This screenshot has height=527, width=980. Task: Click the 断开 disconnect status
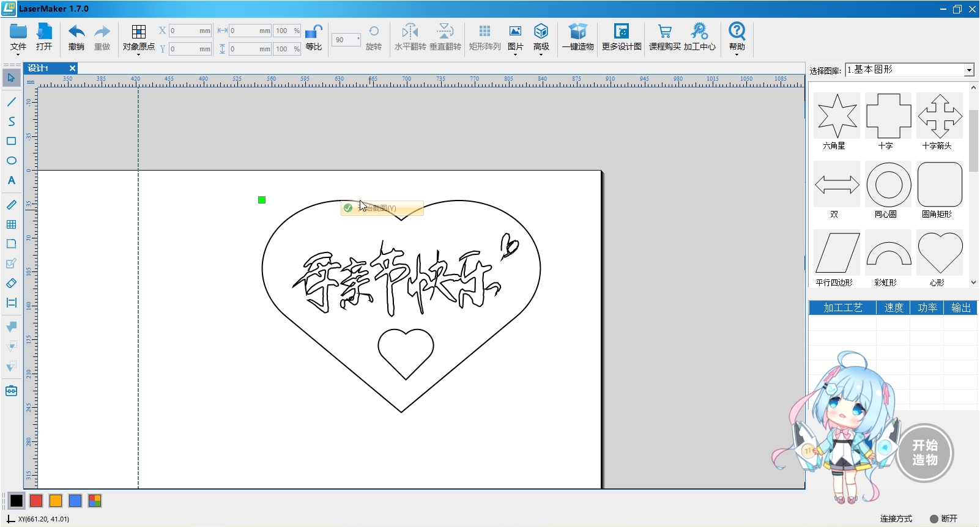tap(944, 518)
